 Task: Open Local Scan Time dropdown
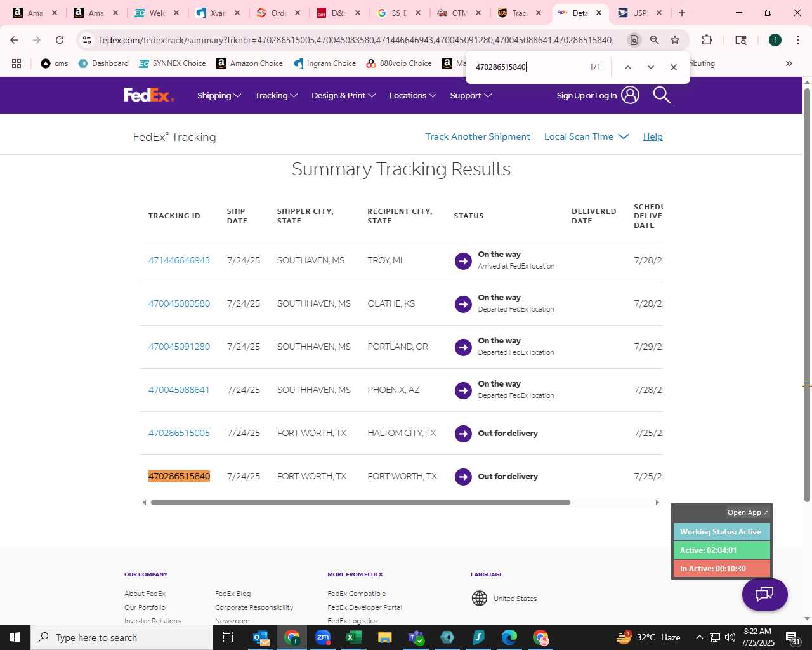coord(587,136)
